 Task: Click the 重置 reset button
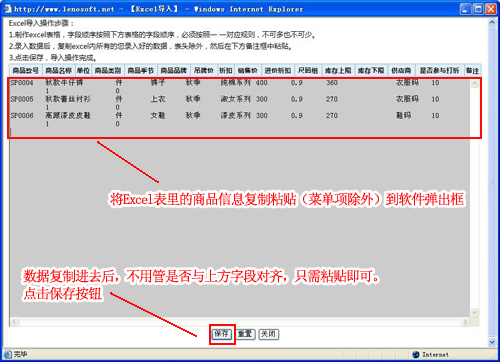(x=245, y=334)
